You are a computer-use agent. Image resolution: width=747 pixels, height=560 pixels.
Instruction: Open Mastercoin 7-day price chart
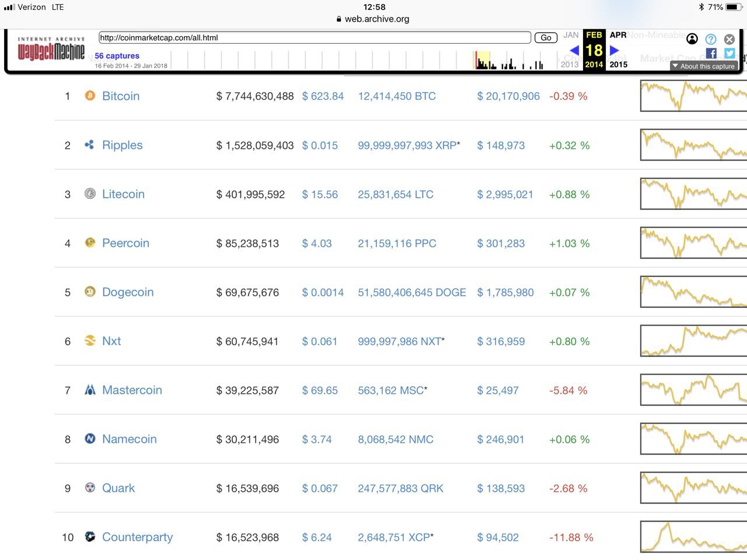pyautogui.click(x=693, y=390)
